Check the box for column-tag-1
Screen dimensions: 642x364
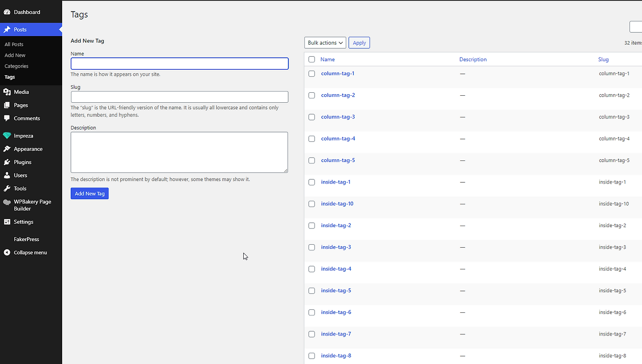311,74
